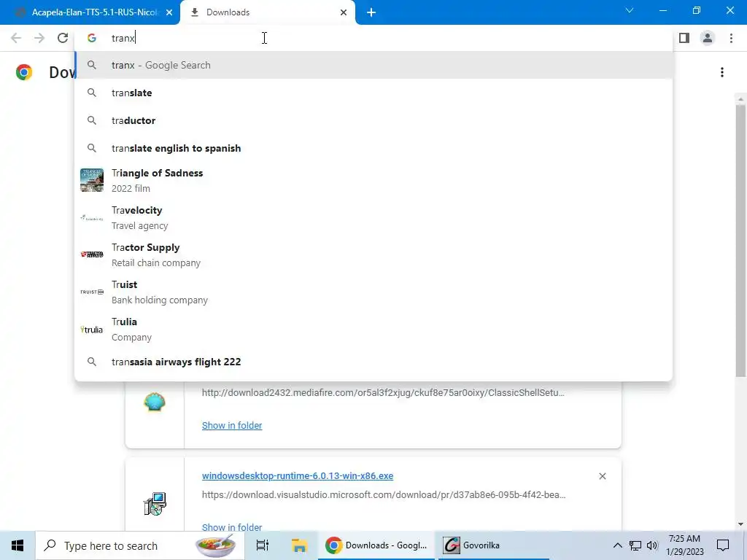The height and width of the screenshot is (560, 747).
Task: Click the Google icon in the address bar
Action: 92,38
